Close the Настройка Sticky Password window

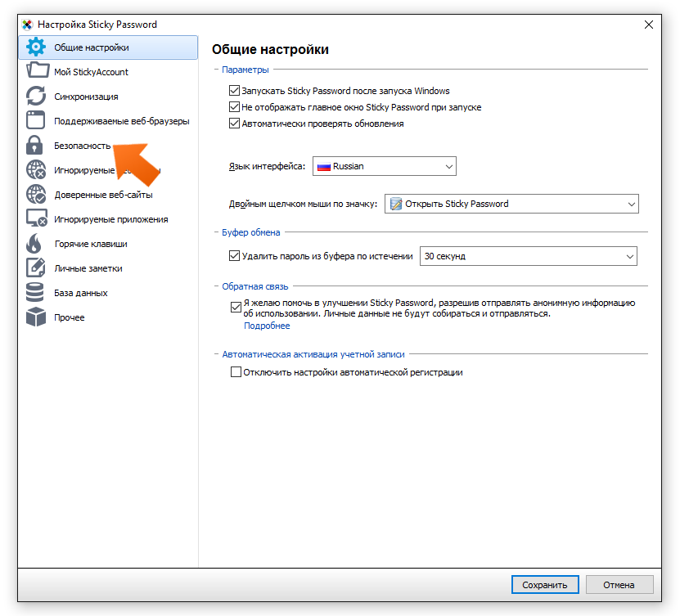pos(649,25)
